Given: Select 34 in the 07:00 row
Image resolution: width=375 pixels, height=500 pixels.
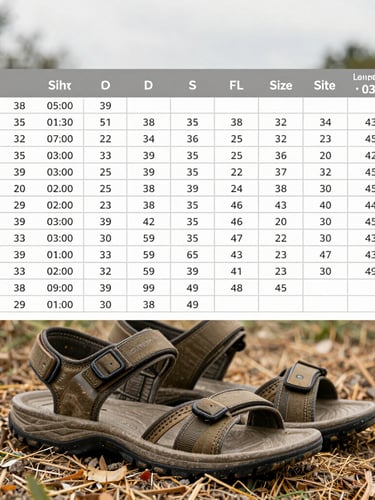Looking at the screenshot, I should pyautogui.click(x=149, y=139).
